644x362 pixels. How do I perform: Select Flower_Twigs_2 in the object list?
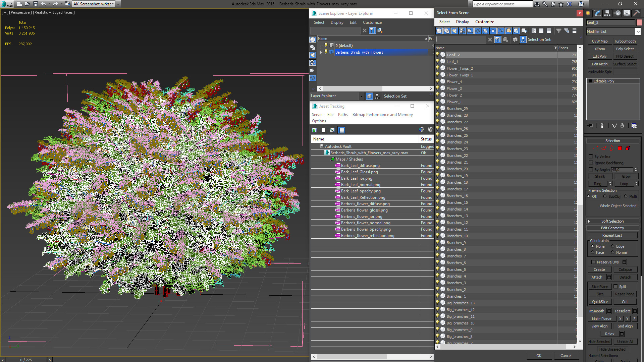click(x=460, y=68)
